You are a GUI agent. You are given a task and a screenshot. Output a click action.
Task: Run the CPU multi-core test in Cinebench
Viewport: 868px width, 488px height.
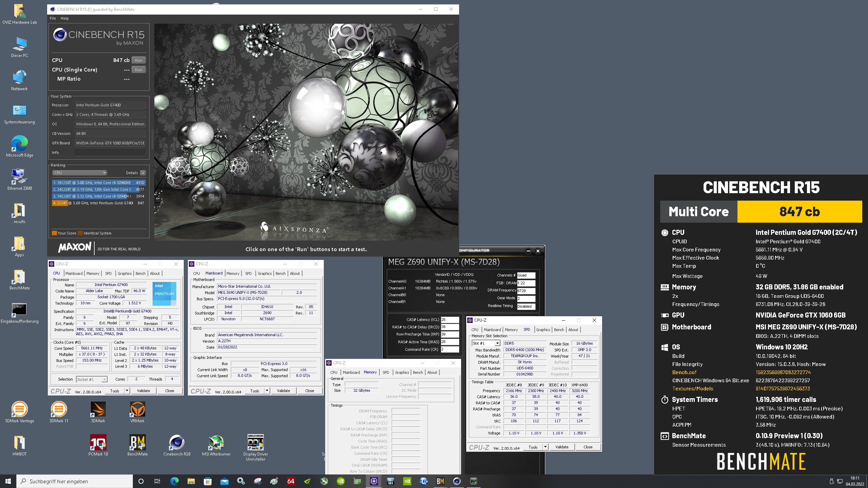138,60
